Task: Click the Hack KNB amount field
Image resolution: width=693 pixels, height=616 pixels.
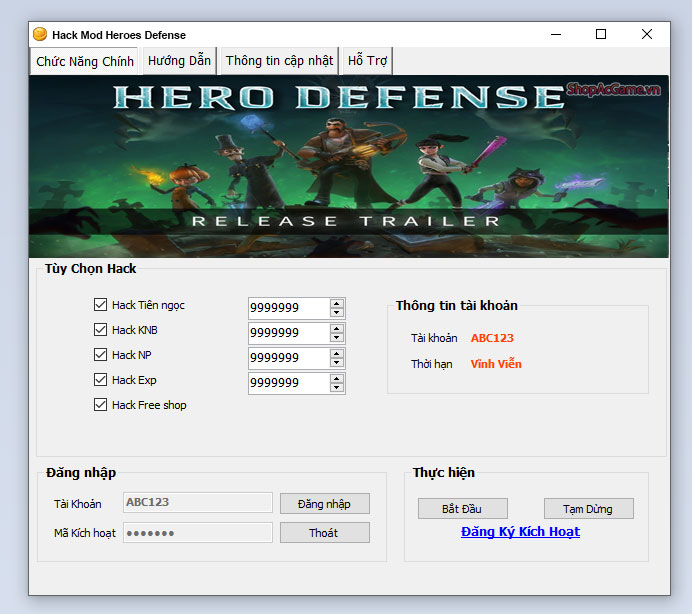Action: click(289, 333)
